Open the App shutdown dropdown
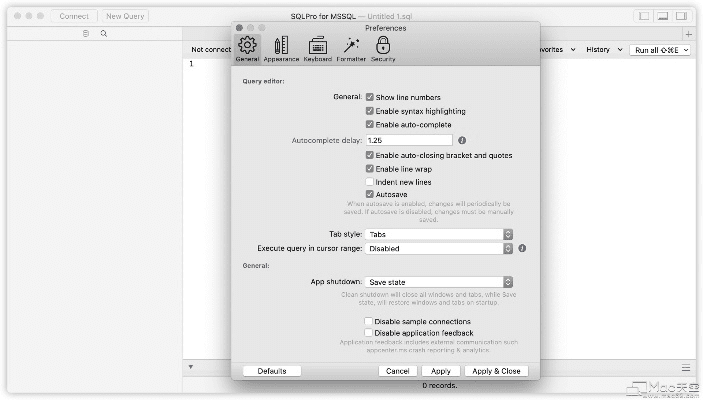This screenshot has height=400, width=703. click(x=439, y=282)
